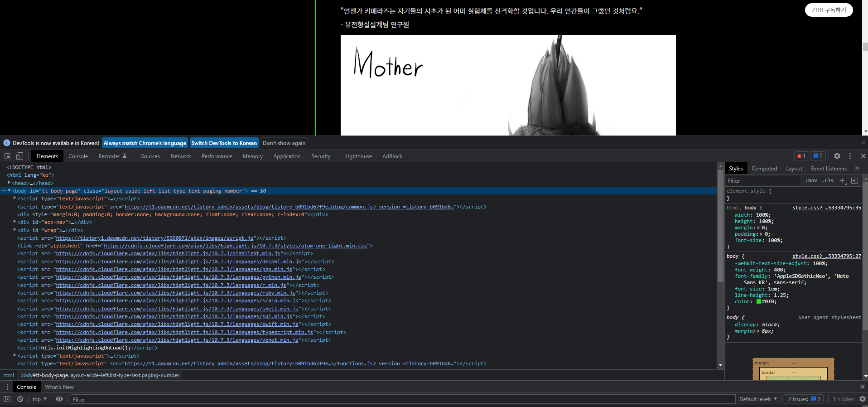Click the Mother image on the page

coord(508,85)
